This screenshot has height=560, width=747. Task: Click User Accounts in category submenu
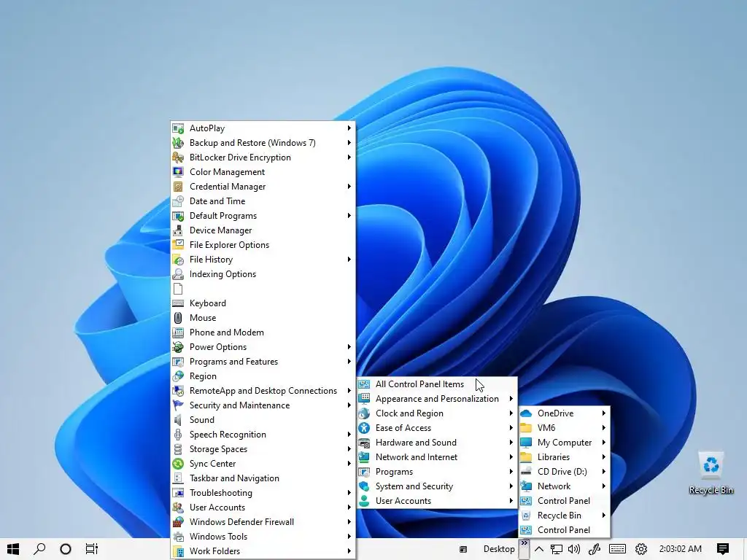pos(437,501)
